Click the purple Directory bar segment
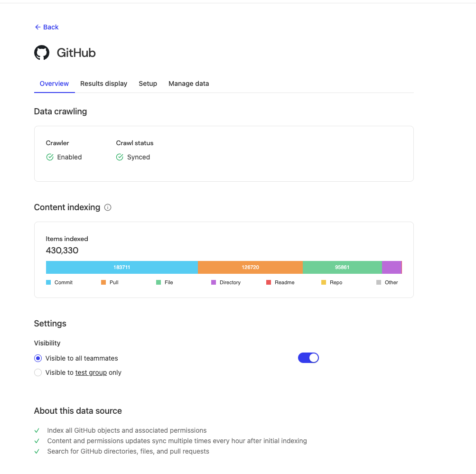476x474 pixels. click(x=392, y=267)
